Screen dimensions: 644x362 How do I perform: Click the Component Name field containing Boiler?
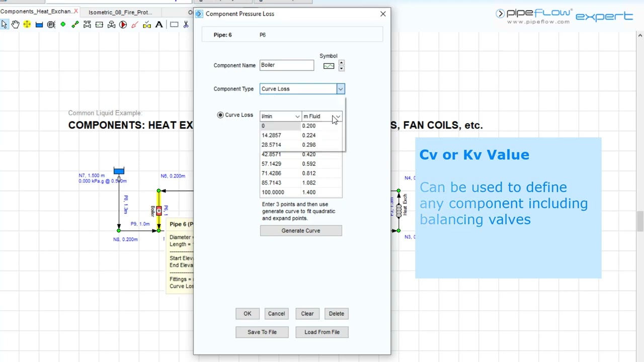pos(287,65)
